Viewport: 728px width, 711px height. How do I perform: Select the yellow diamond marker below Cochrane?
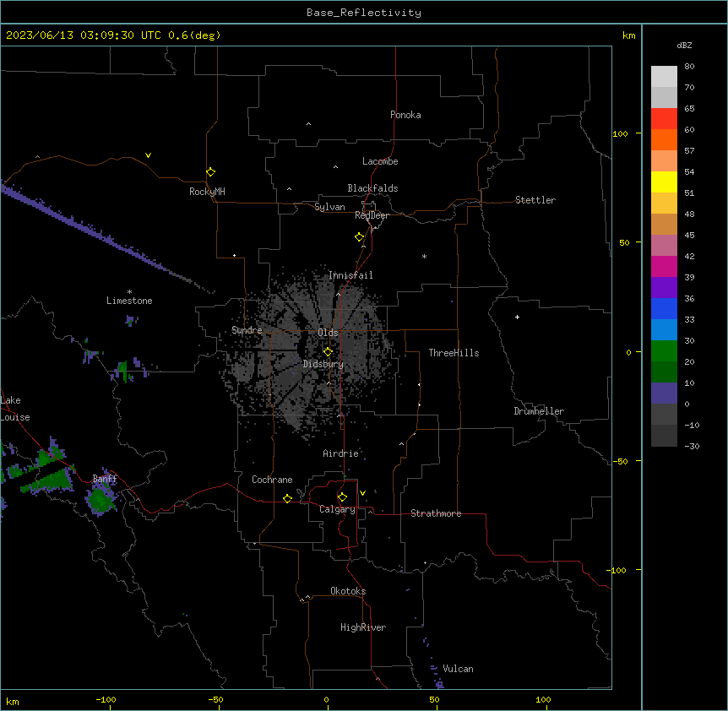pos(287,498)
